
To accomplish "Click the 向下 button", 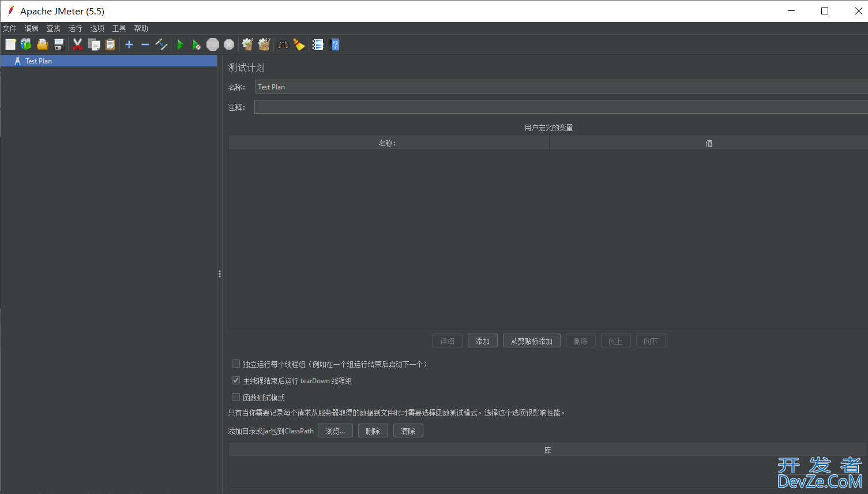I will 651,341.
